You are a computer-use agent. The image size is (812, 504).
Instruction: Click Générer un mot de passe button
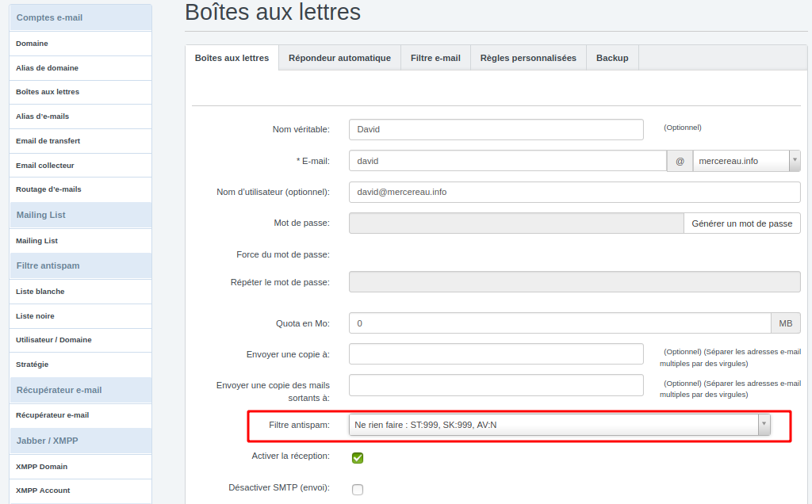tap(741, 223)
